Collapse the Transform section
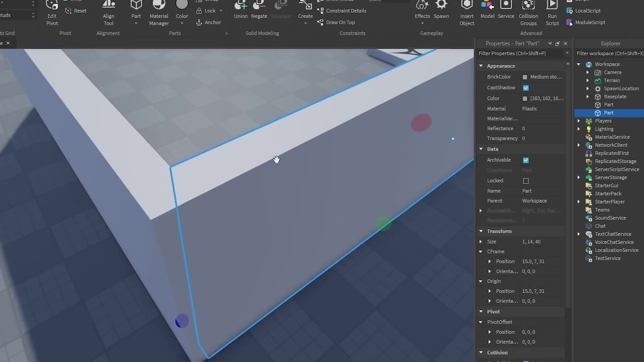Screen dimensions: 644x362 tap(481, 231)
